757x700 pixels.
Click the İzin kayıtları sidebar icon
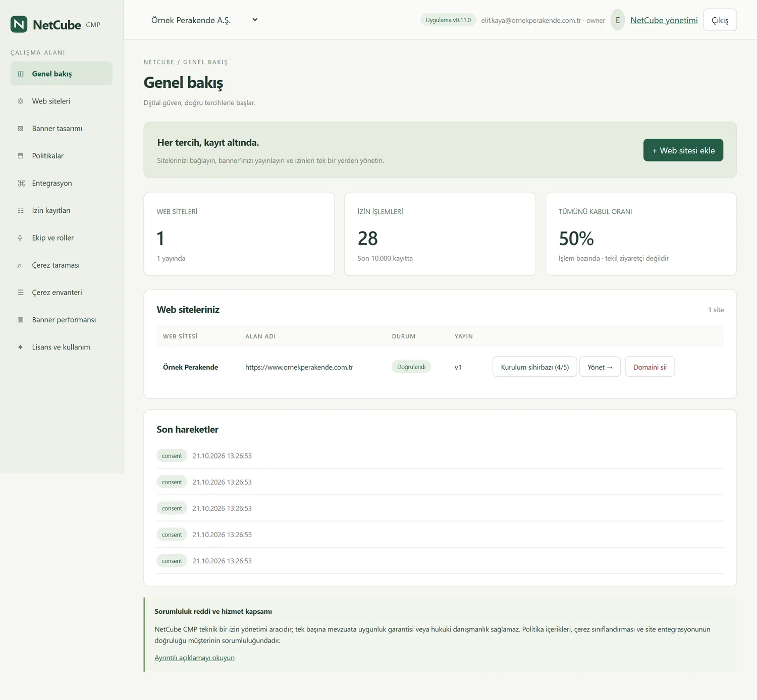tap(21, 210)
